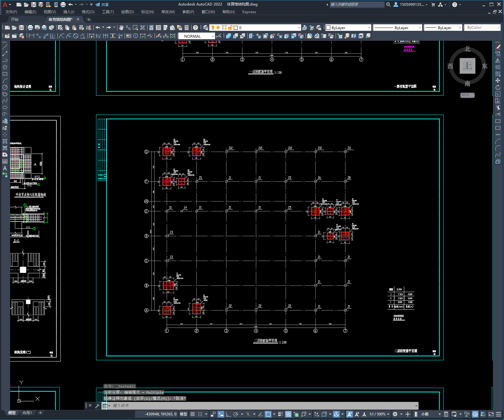
Task: Toggle object snap in the status bar
Action: click(268, 414)
